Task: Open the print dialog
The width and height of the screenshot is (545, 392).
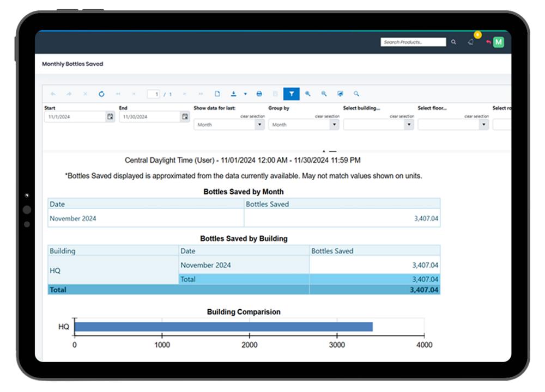Action: click(259, 94)
